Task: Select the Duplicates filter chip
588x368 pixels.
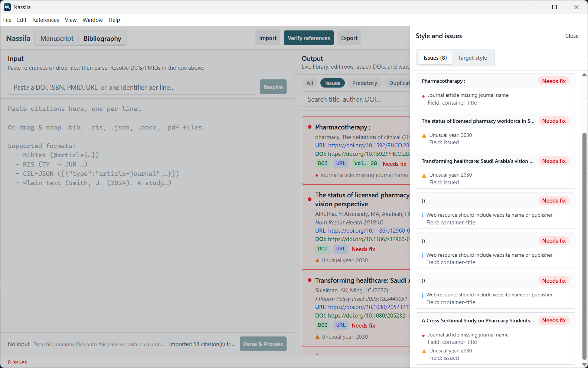Action: 398,83
